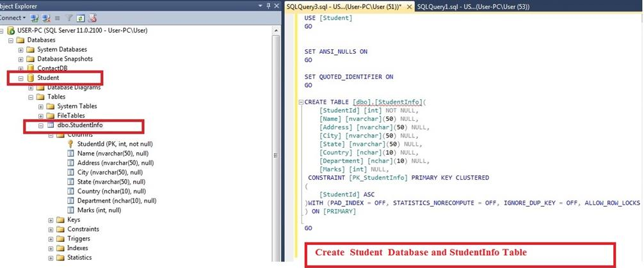Select the dbo.StudentInfo table label
The image size is (644, 268).
[x=79, y=125]
